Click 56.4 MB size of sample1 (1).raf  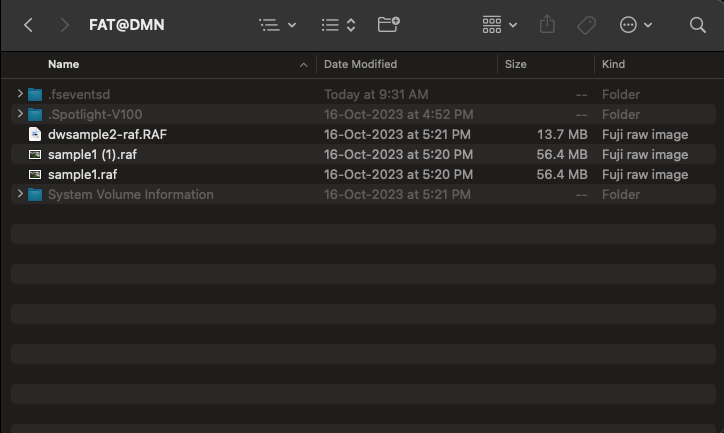pos(562,155)
